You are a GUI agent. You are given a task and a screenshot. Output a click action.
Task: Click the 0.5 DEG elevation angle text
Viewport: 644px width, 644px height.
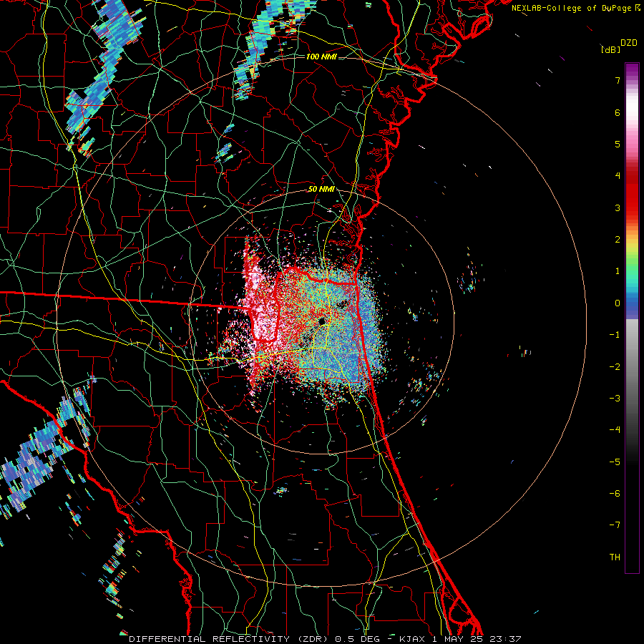[x=357, y=639]
